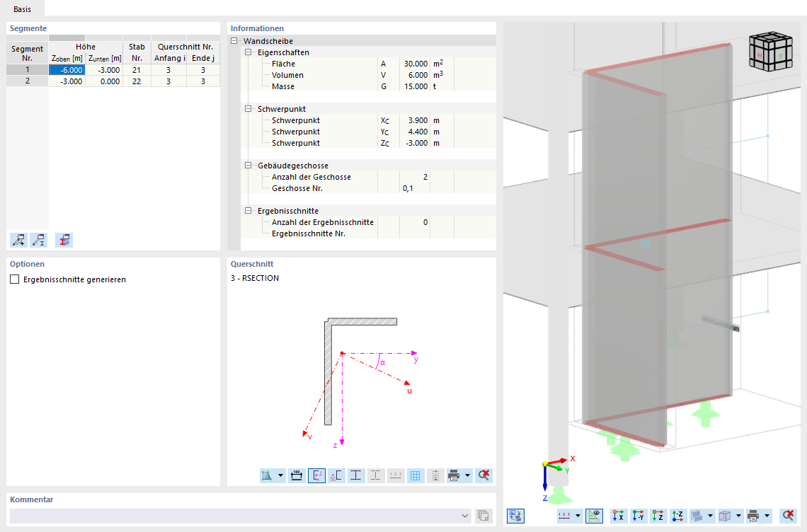
Task: Click the stress points I-section icon
Action: point(355,475)
